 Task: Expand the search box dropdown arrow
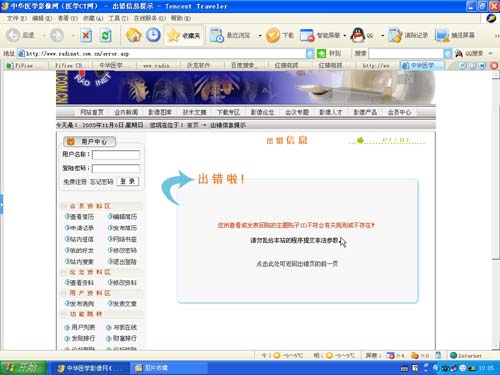[448, 53]
